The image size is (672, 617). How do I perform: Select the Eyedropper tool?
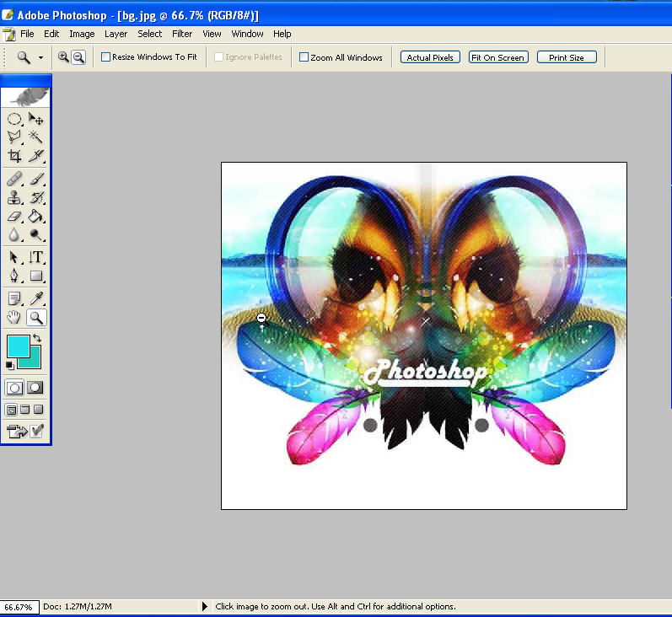pos(36,298)
